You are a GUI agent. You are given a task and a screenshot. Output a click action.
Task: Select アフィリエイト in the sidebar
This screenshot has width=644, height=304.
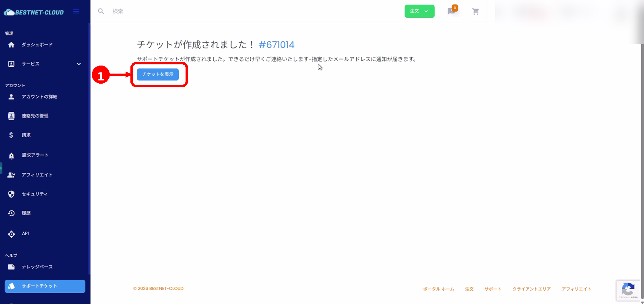click(x=37, y=175)
